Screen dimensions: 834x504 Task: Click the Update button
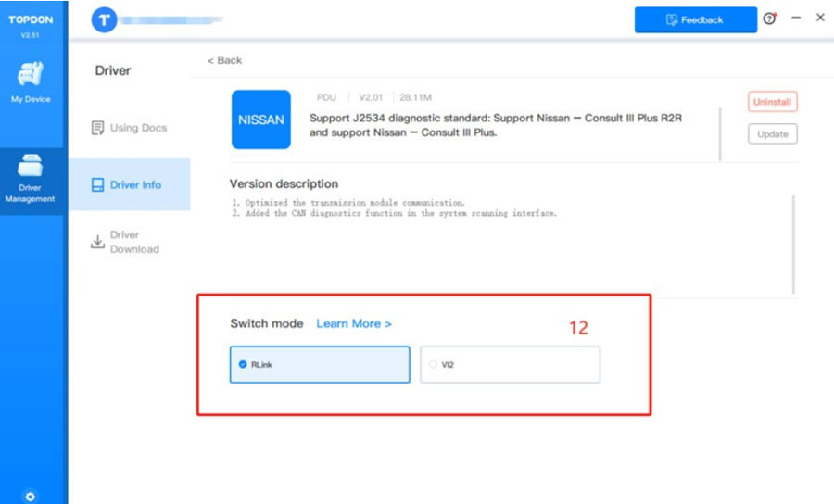click(772, 134)
